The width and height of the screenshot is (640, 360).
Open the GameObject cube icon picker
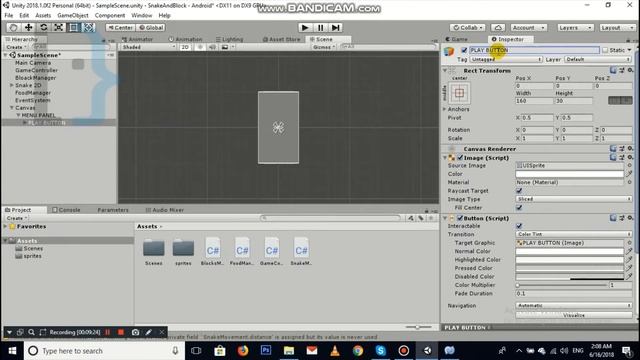(449, 52)
